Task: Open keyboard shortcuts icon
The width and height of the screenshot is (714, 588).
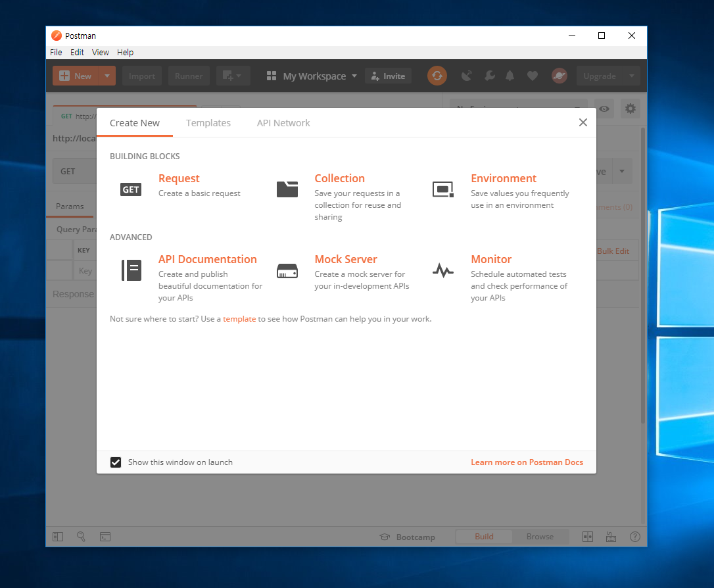Action: (x=611, y=537)
